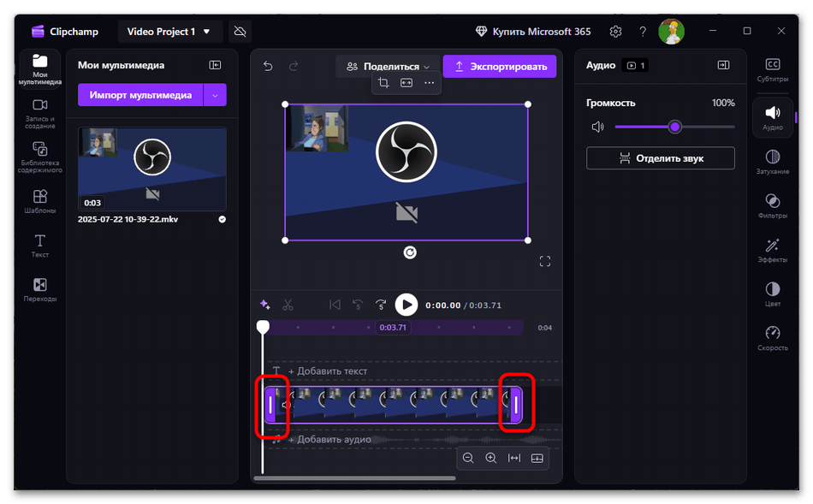Fit the timeline to screen
Image resolution: width=813 pixels, height=504 pixels.
coord(513,458)
